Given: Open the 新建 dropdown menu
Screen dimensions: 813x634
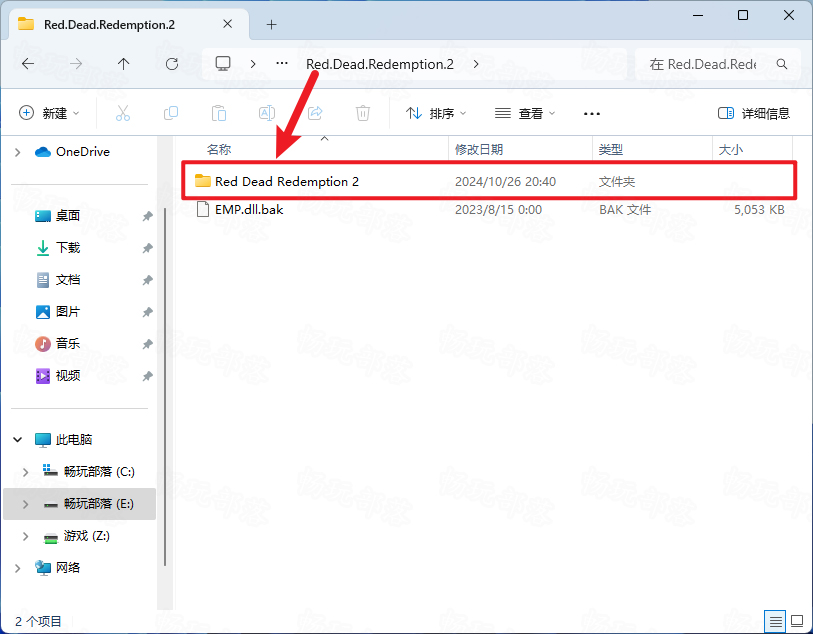Looking at the screenshot, I should pyautogui.click(x=49, y=113).
